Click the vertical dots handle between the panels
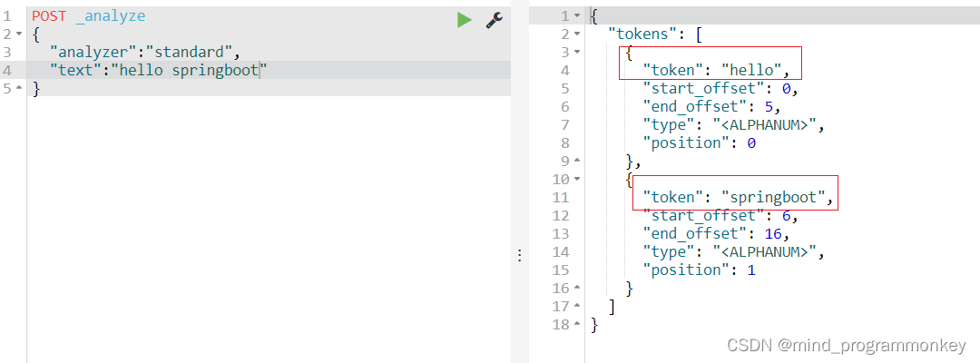 tap(519, 255)
